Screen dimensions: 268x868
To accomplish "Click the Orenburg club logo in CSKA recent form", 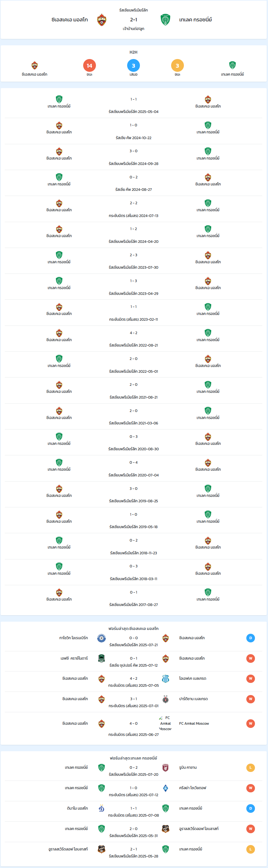I will coord(101,638).
